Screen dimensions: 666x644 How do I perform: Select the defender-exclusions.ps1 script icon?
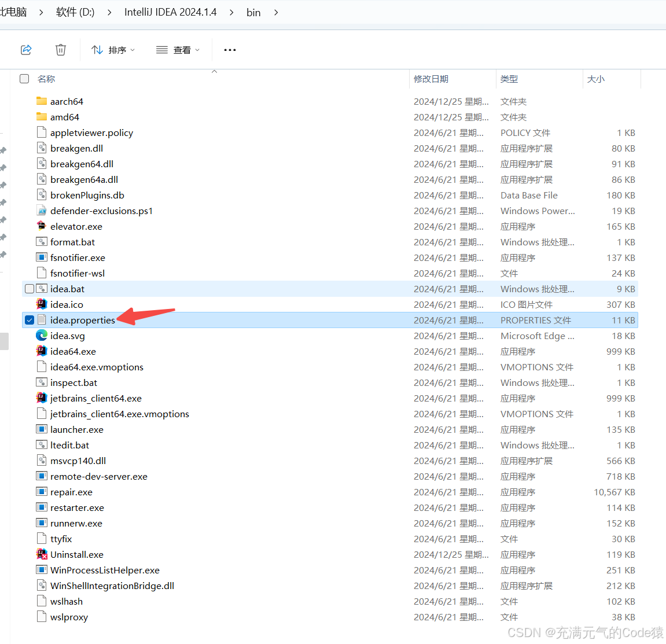tap(42, 211)
